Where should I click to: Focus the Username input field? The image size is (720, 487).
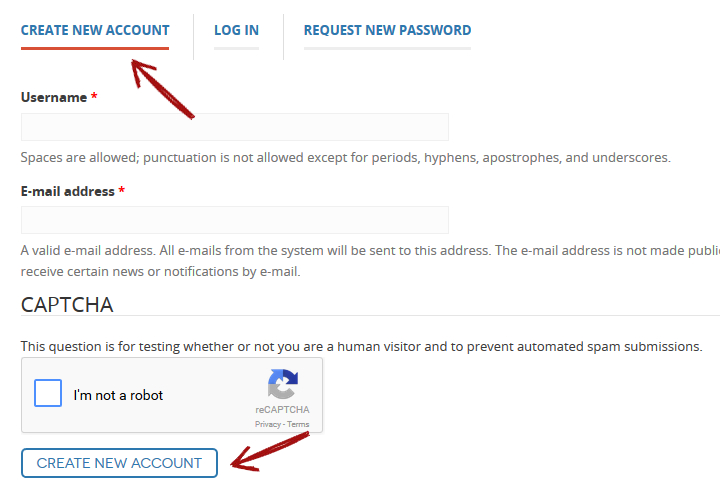(x=235, y=127)
